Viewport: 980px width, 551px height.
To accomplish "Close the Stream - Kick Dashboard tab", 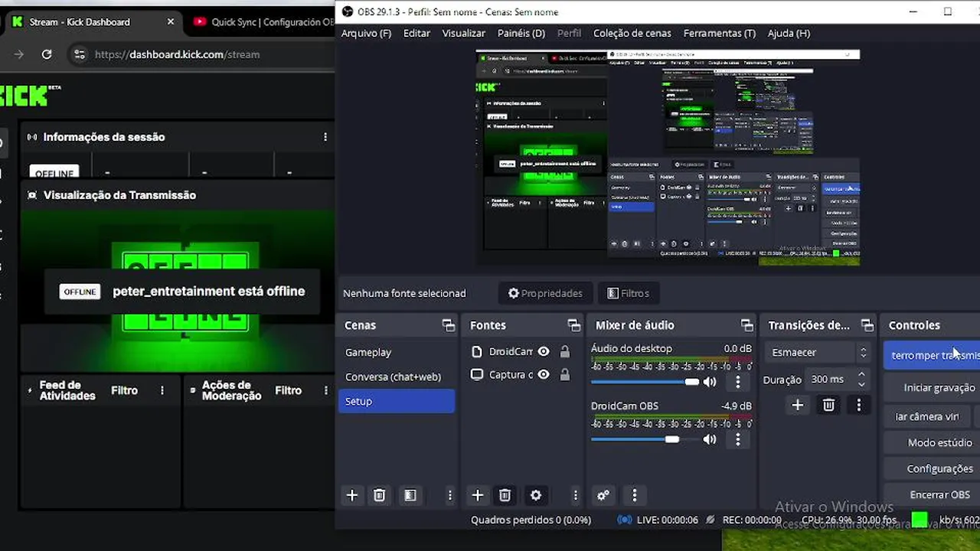I will pos(171,22).
